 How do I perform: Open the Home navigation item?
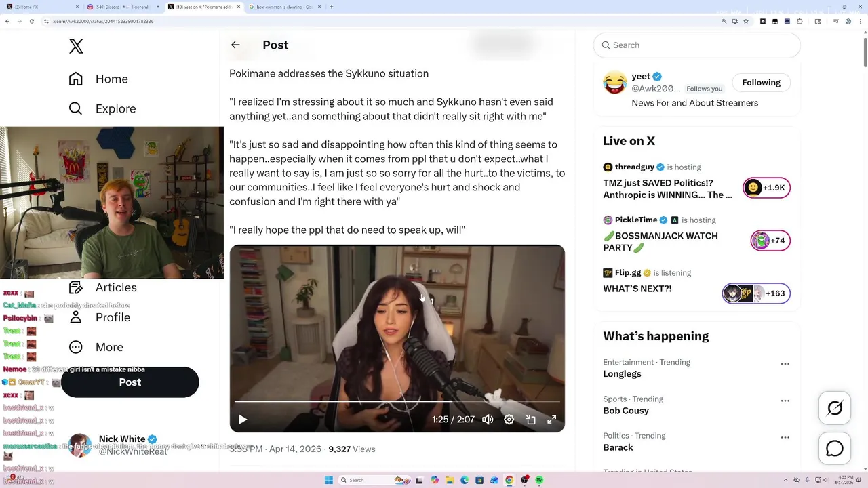pyautogui.click(x=98, y=79)
